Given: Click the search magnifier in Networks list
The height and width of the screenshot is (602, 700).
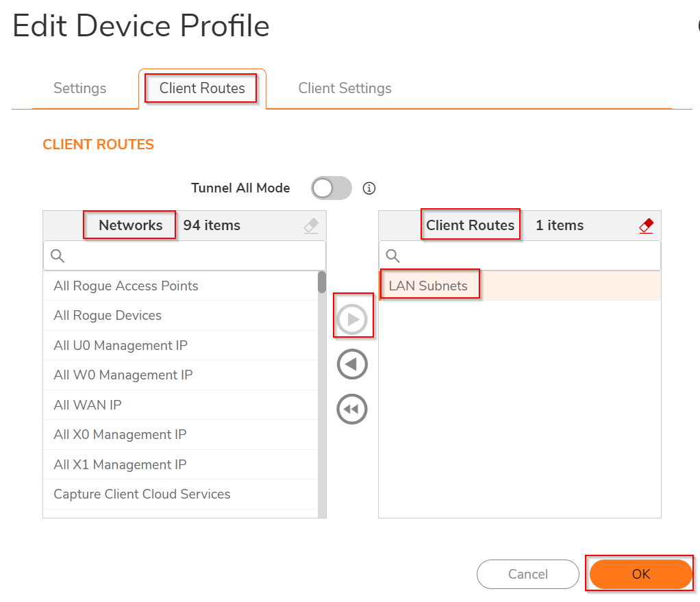Looking at the screenshot, I should point(58,256).
